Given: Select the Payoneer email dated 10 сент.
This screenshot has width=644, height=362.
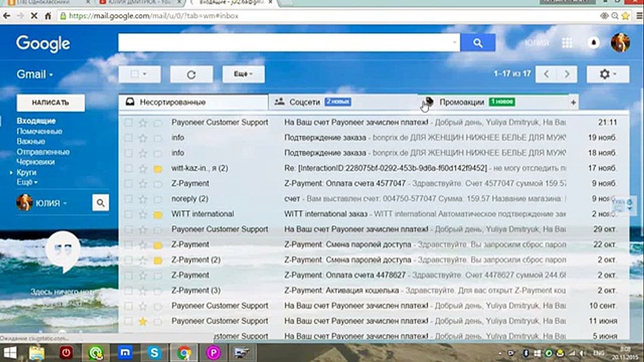Looking at the screenshot, I should click(x=129, y=306).
